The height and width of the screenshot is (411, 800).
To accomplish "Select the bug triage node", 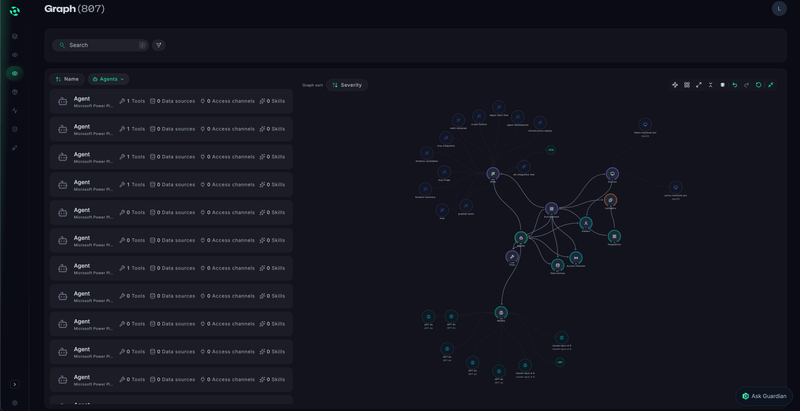I will (x=444, y=172).
